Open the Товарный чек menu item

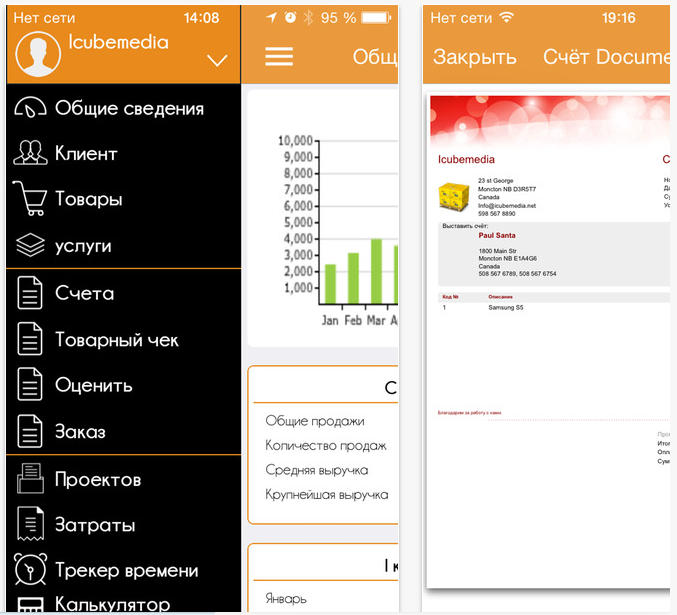pos(116,340)
